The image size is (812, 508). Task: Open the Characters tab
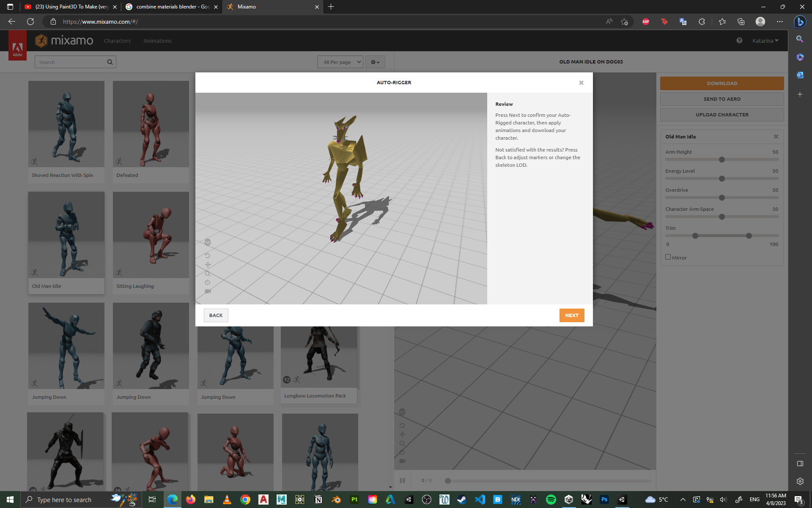[x=117, y=41]
